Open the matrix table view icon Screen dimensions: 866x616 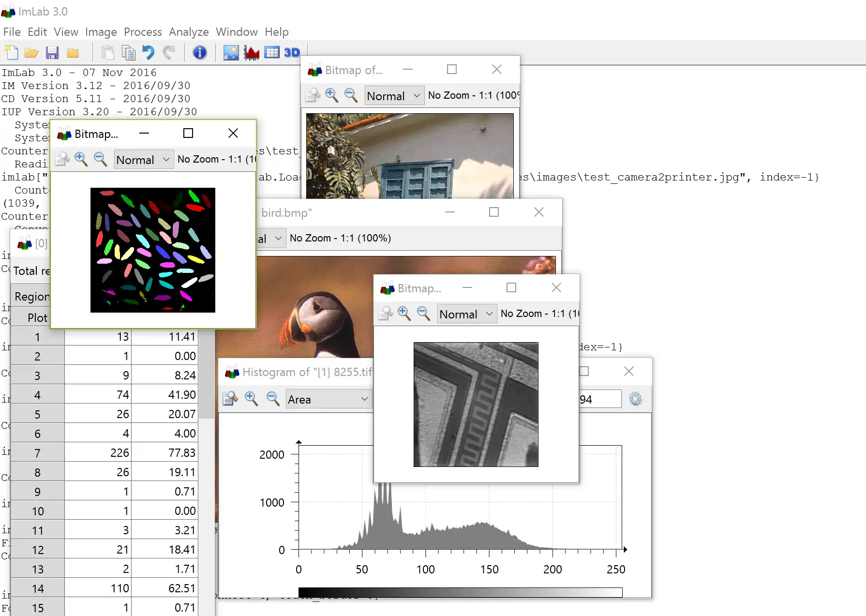[x=271, y=52]
